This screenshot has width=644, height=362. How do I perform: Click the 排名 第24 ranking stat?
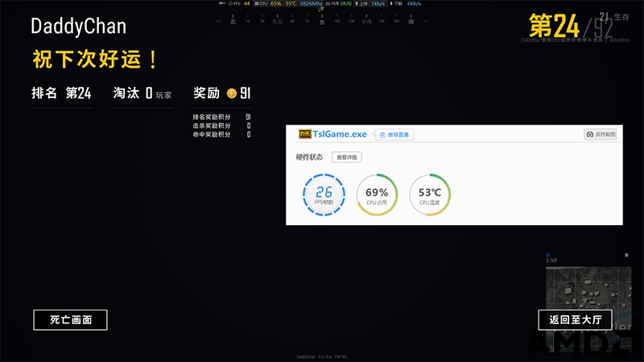pyautogui.click(x=61, y=93)
